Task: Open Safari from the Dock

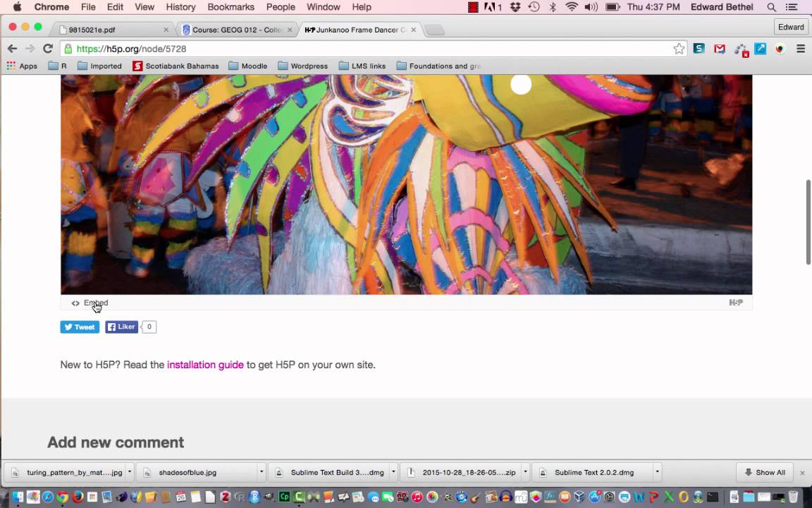Action: click(x=48, y=497)
